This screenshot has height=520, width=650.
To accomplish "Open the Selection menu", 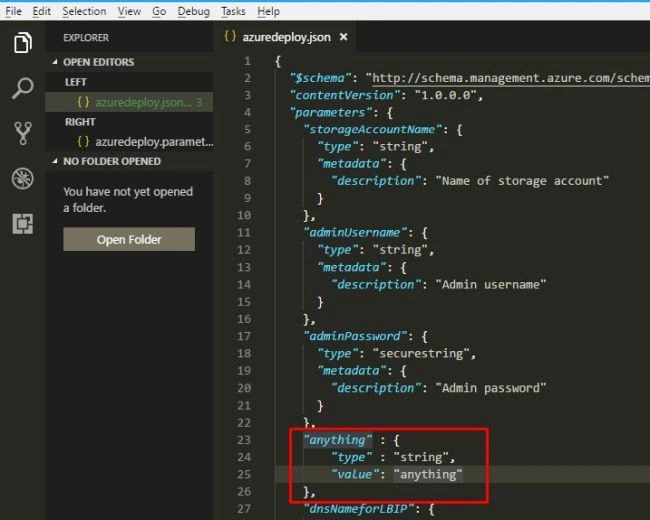I will click(84, 11).
